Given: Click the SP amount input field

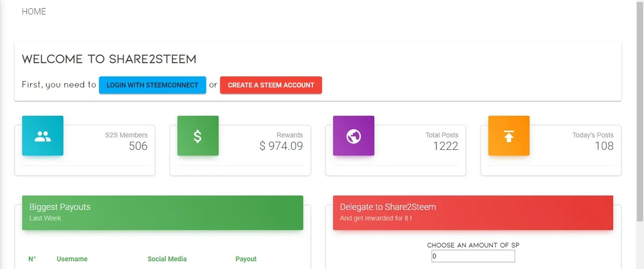Looking at the screenshot, I should [x=473, y=256].
